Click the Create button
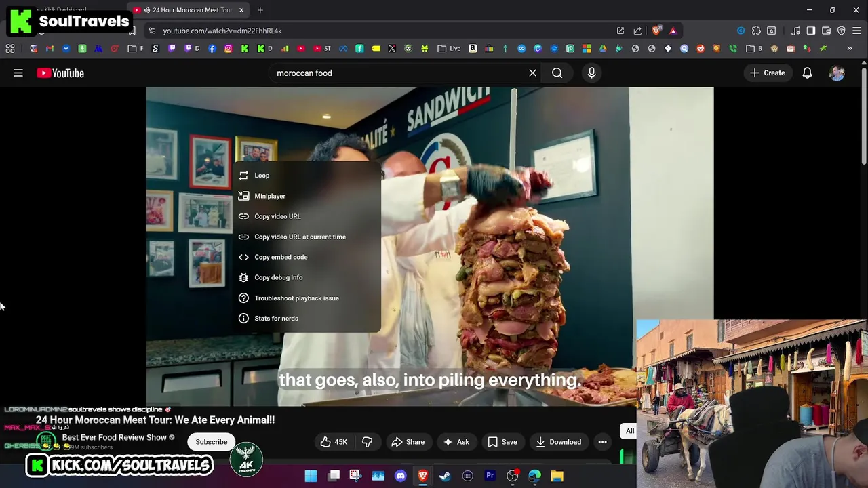Viewport: 868px width, 488px height. pyautogui.click(x=768, y=73)
